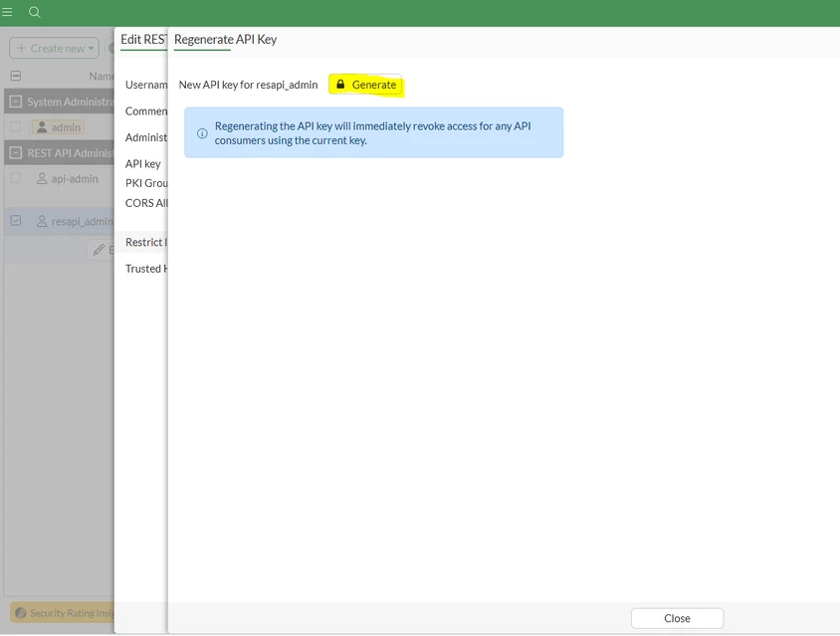The height and width of the screenshot is (636, 840).
Task: Collapse the System Administrator group
Action: click(16, 102)
